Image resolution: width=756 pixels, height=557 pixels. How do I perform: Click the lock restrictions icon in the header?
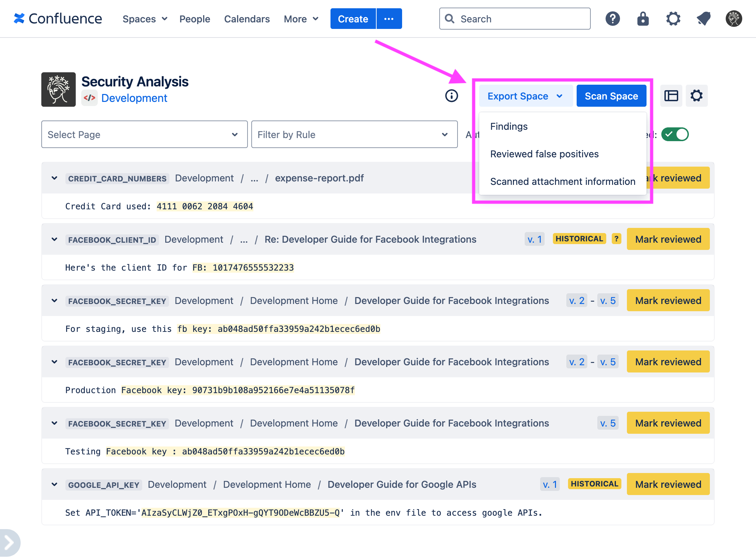pyautogui.click(x=643, y=19)
